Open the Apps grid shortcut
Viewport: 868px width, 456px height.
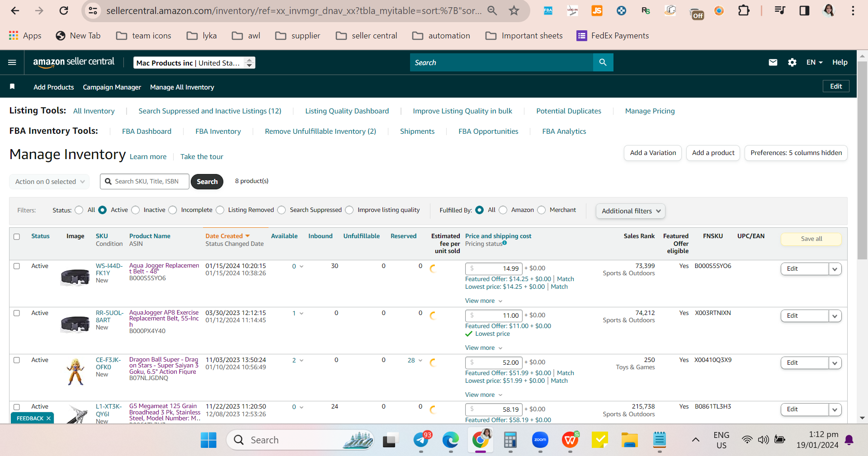(x=25, y=36)
